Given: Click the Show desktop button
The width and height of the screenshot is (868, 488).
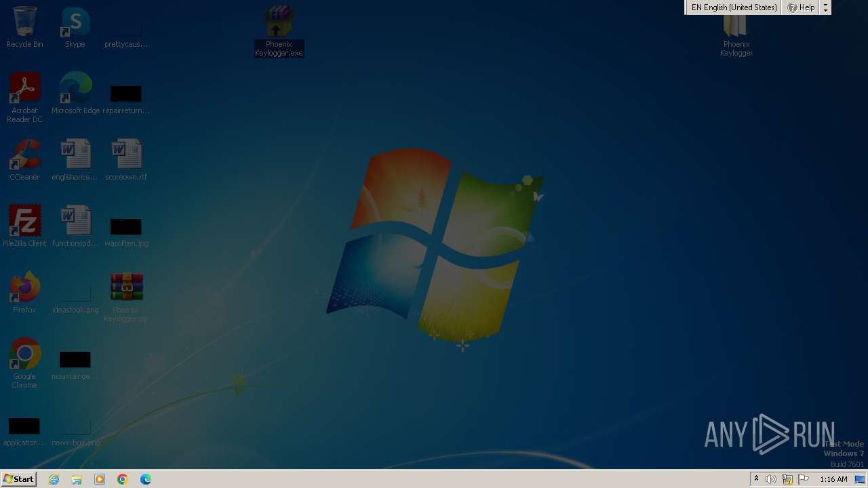Looking at the screenshot, I should [860, 479].
